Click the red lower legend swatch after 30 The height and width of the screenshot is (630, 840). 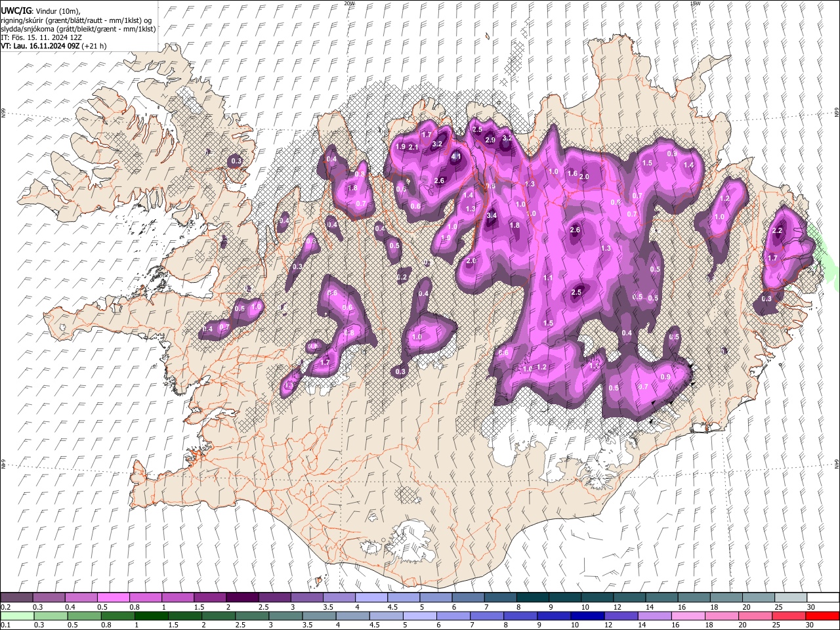click(x=822, y=616)
